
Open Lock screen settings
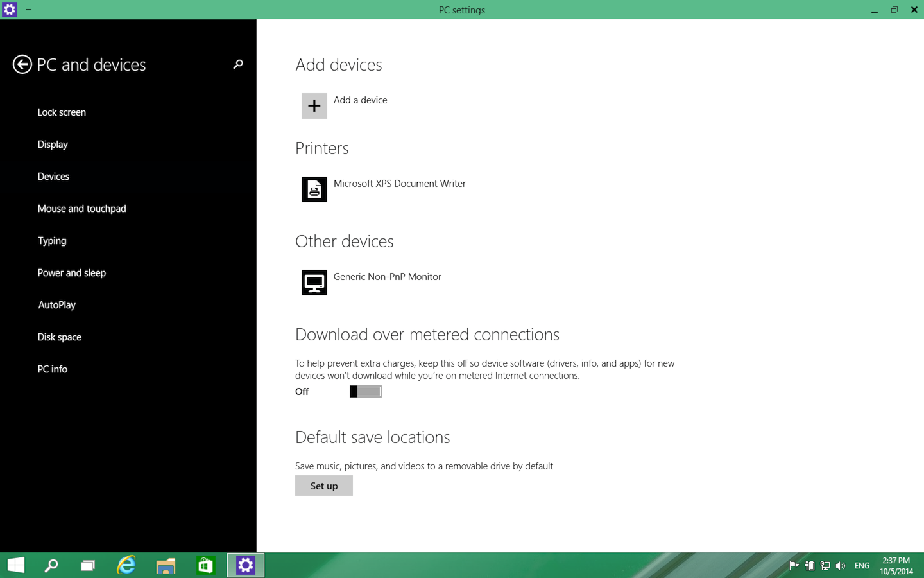tap(62, 112)
